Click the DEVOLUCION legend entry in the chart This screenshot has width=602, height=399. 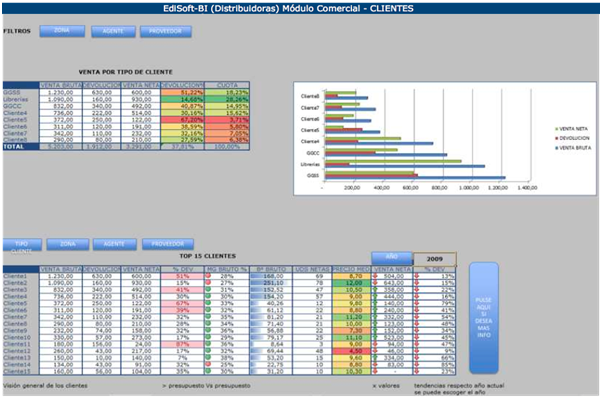click(572, 138)
